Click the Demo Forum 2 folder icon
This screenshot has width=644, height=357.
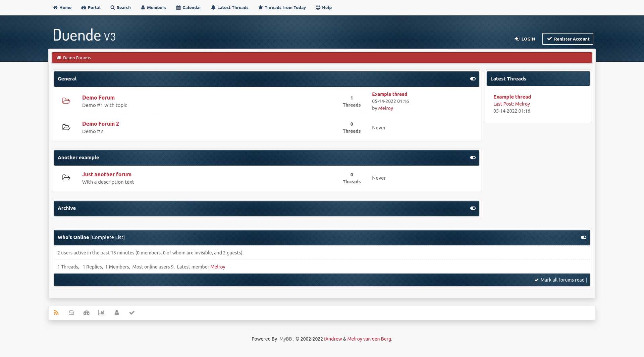coord(66,127)
